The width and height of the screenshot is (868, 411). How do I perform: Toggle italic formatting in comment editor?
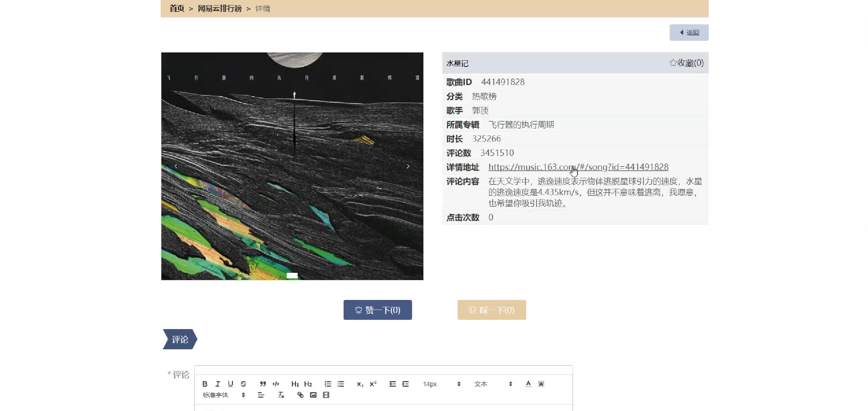tap(218, 384)
